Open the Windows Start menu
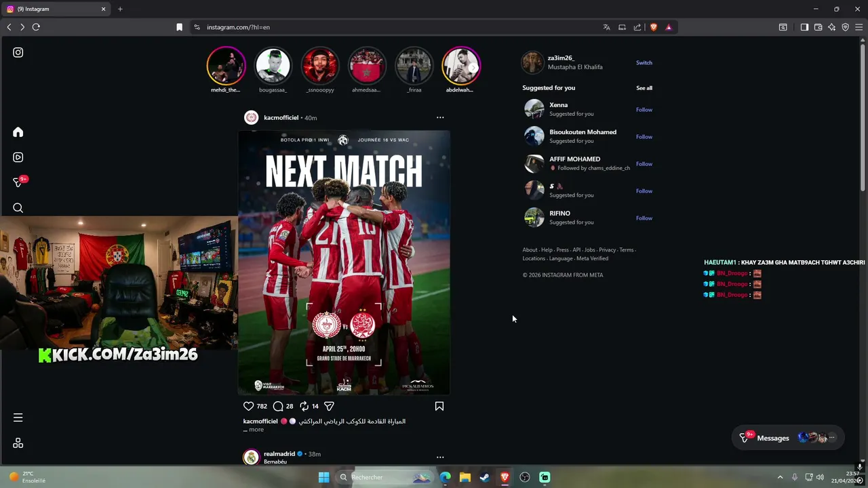The height and width of the screenshot is (488, 868). pos(323,477)
